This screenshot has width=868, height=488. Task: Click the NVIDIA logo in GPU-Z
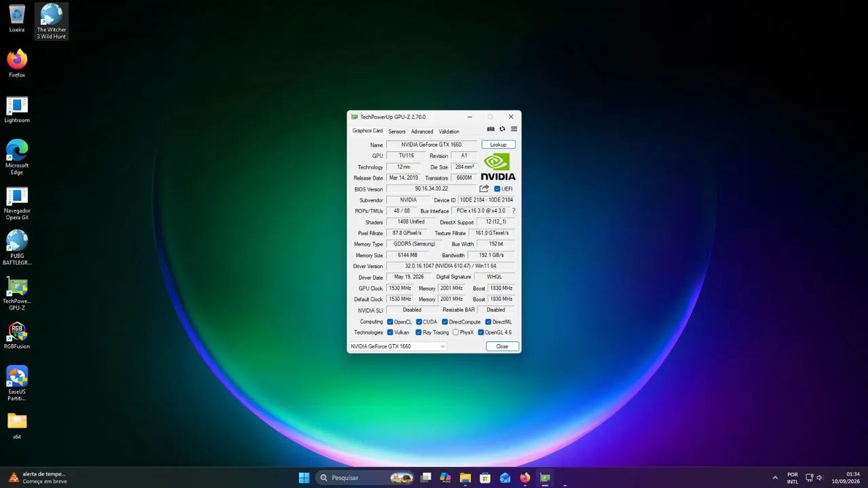click(498, 166)
